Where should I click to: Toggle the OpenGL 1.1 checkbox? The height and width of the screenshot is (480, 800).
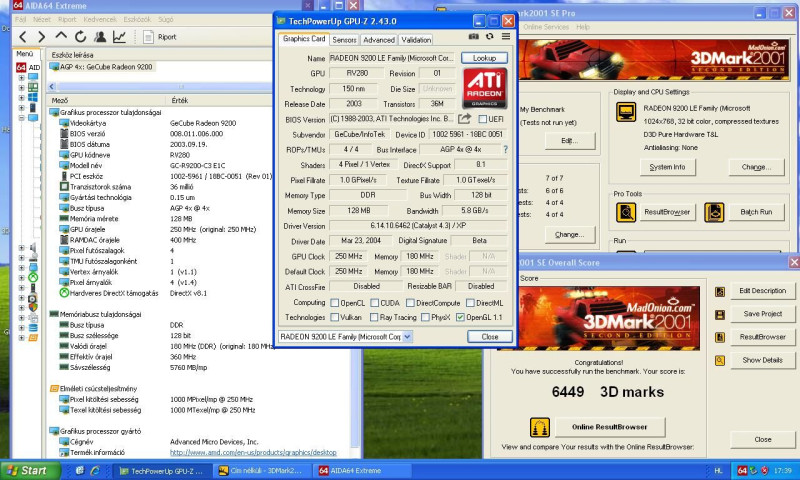460,317
